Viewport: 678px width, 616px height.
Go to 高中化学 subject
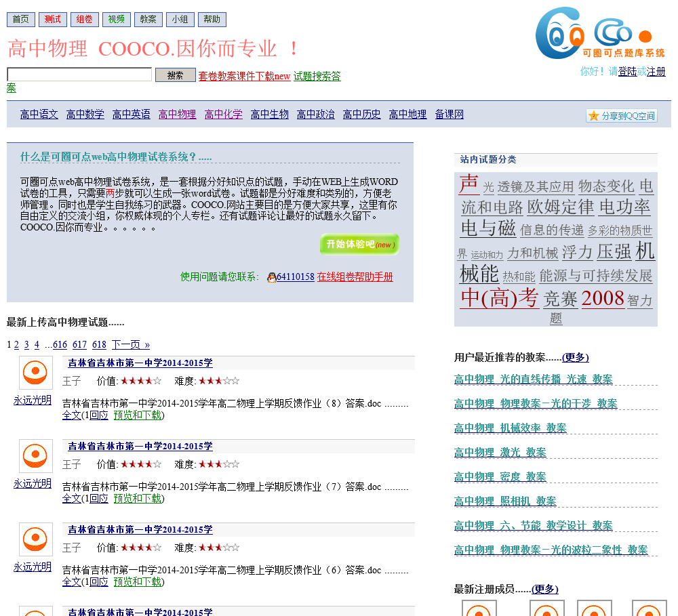[224, 115]
